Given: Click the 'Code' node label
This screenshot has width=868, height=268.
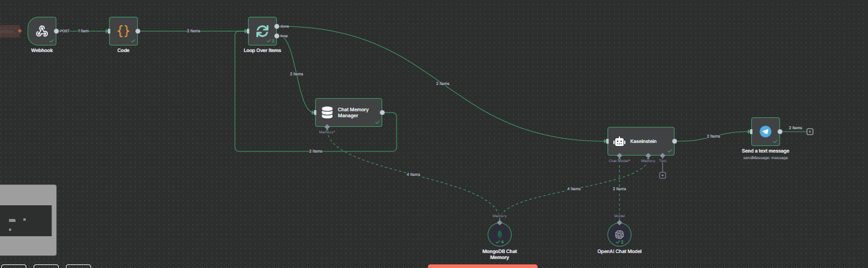Looking at the screenshot, I should coord(123,51).
